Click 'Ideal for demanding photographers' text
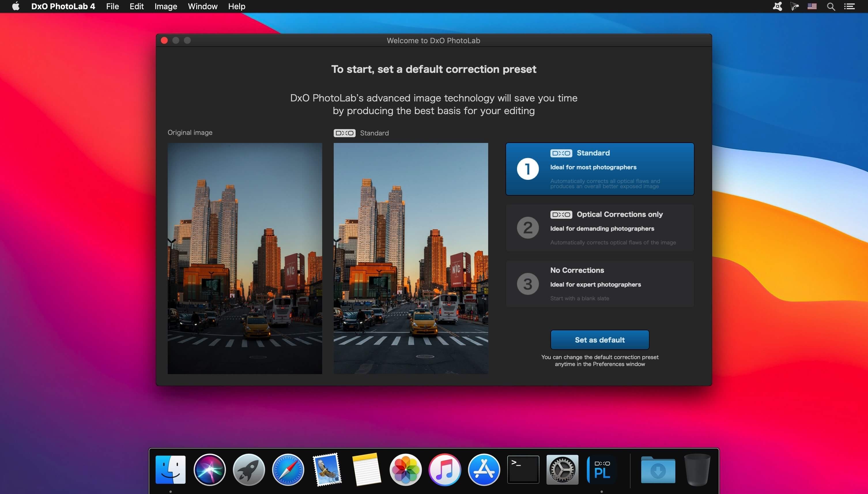This screenshot has height=494, width=868. (x=602, y=228)
